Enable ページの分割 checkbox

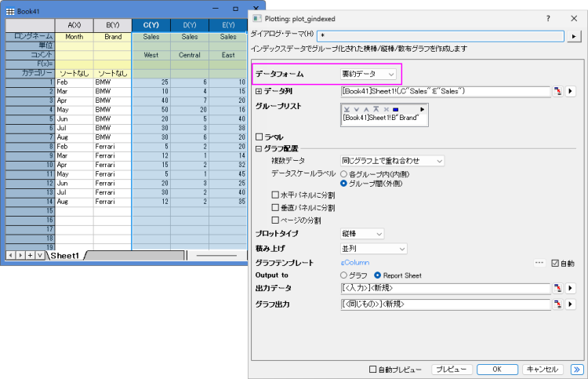tap(275, 220)
